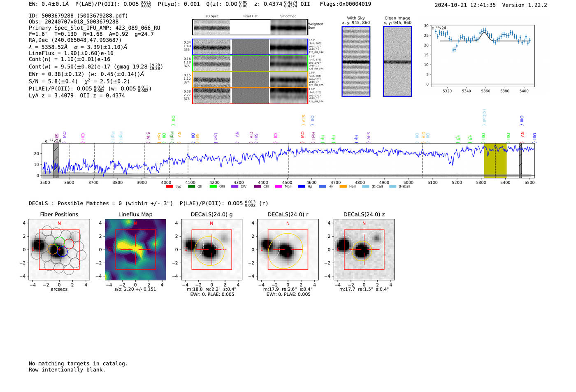Click the dark green OII legend swatch
This screenshot has height=392, width=576.
click(191, 187)
